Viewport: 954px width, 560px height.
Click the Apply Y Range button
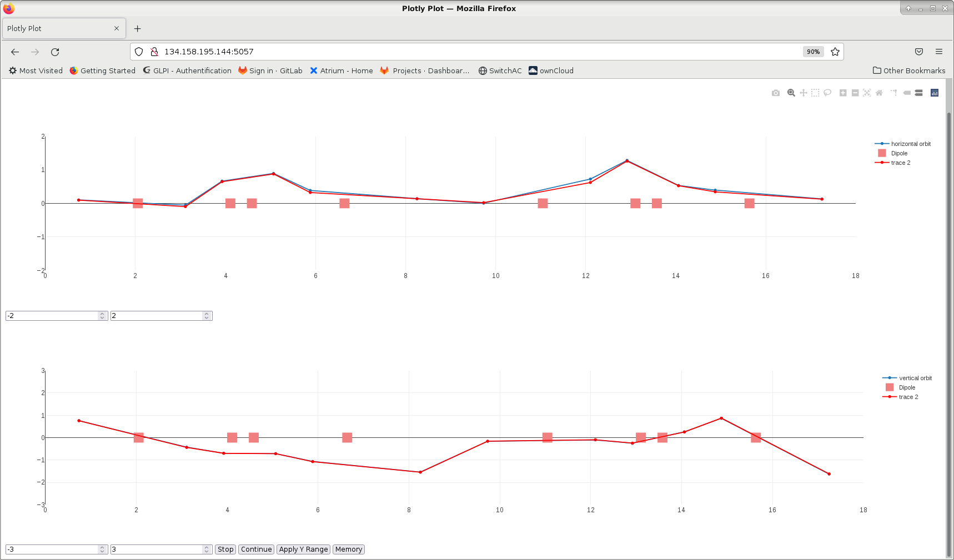coord(303,549)
